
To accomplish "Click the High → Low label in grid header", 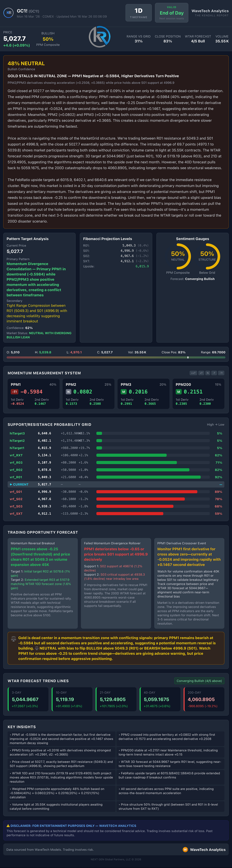I will 215,425.
